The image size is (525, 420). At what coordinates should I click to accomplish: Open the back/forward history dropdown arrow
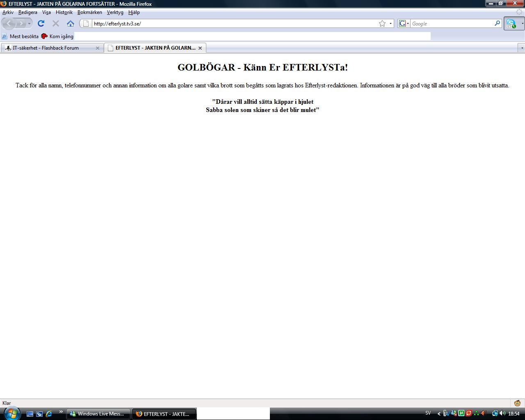coord(29,23)
